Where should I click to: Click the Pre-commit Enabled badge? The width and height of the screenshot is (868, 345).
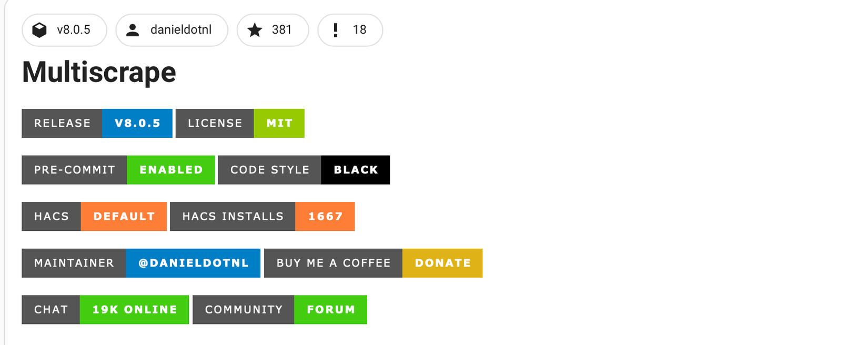(x=118, y=170)
